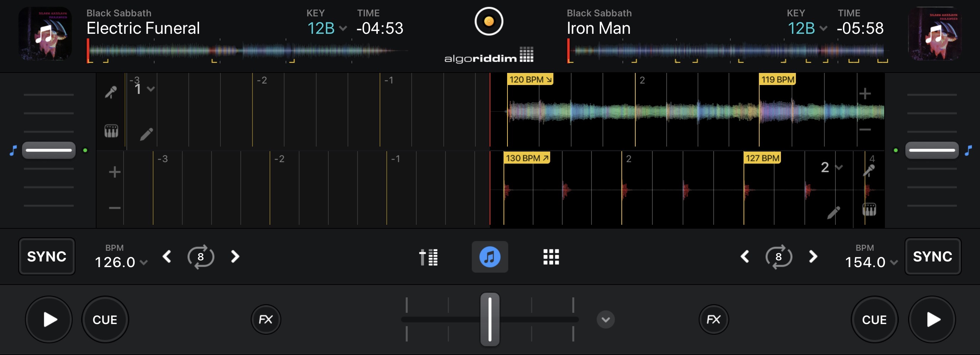Click the microphone icon on deck 1 waveform

pos(111,92)
